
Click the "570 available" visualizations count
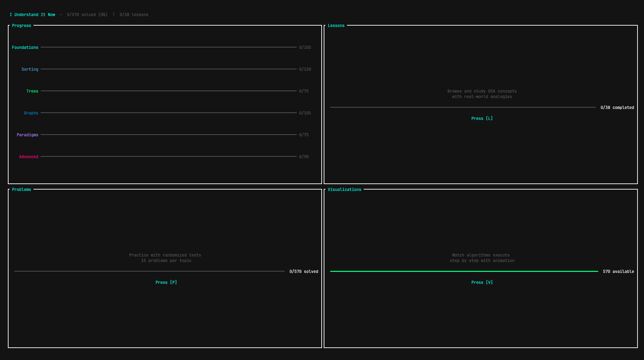618,272
